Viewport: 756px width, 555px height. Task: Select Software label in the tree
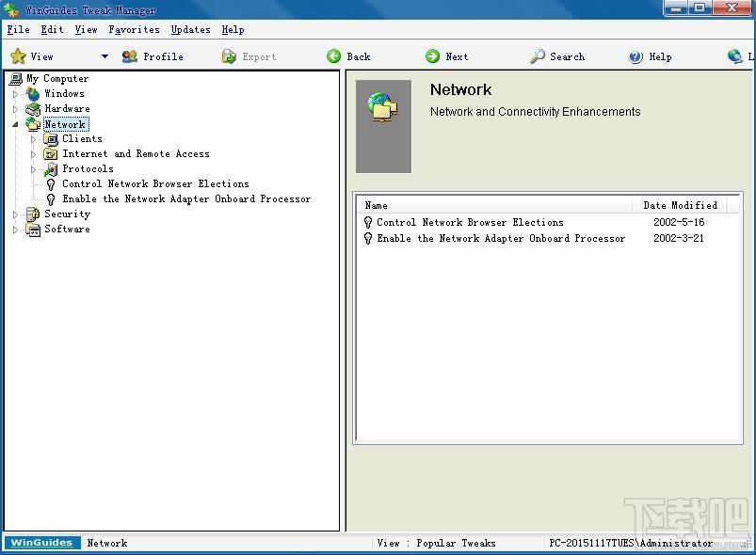(68, 230)
